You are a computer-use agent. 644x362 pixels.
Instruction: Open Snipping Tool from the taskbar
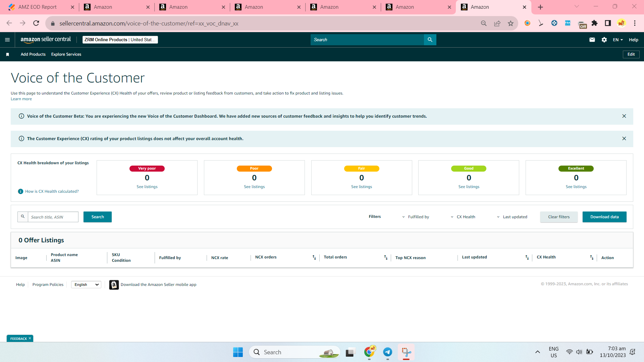(x=406, y=352)
